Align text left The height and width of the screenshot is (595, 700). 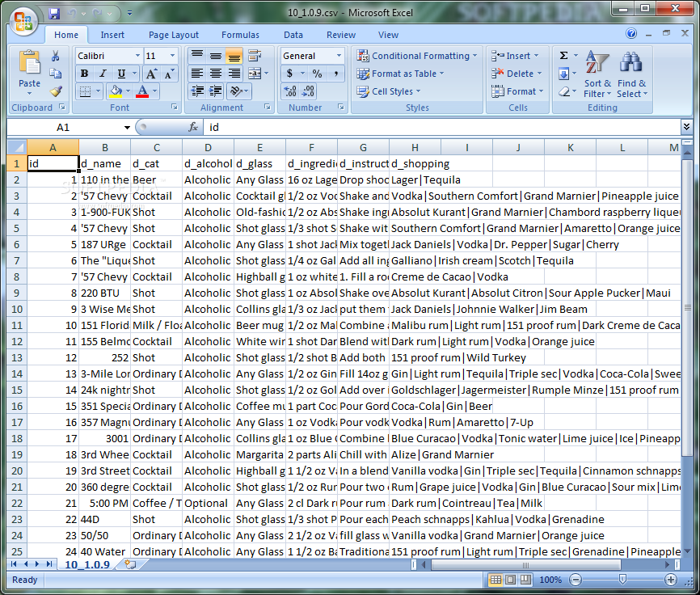point(197,74)
